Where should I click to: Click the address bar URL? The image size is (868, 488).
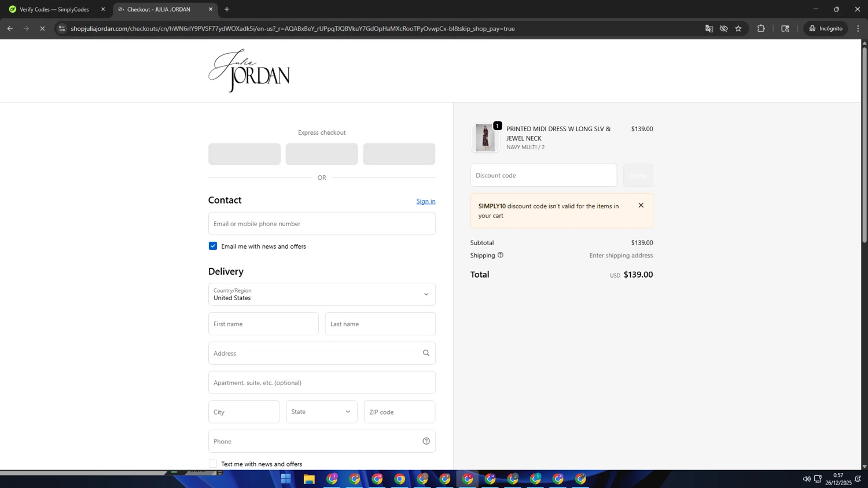coord(293,28)
